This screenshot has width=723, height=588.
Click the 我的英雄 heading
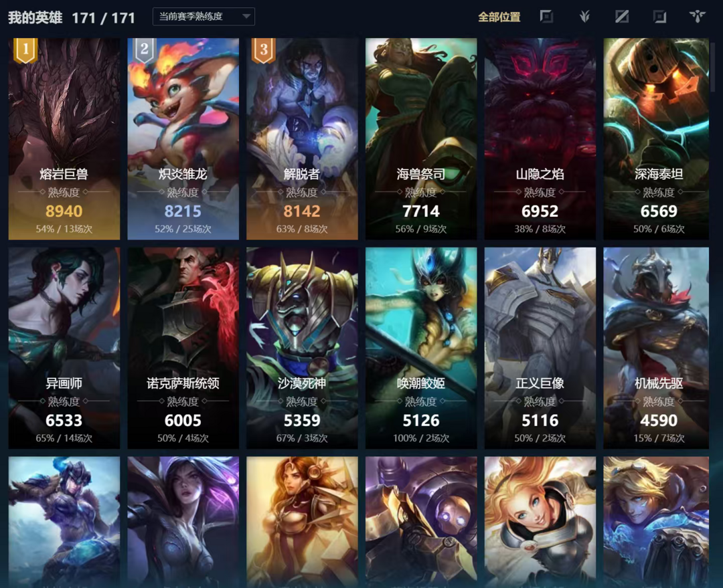click(x=35, y=18)
